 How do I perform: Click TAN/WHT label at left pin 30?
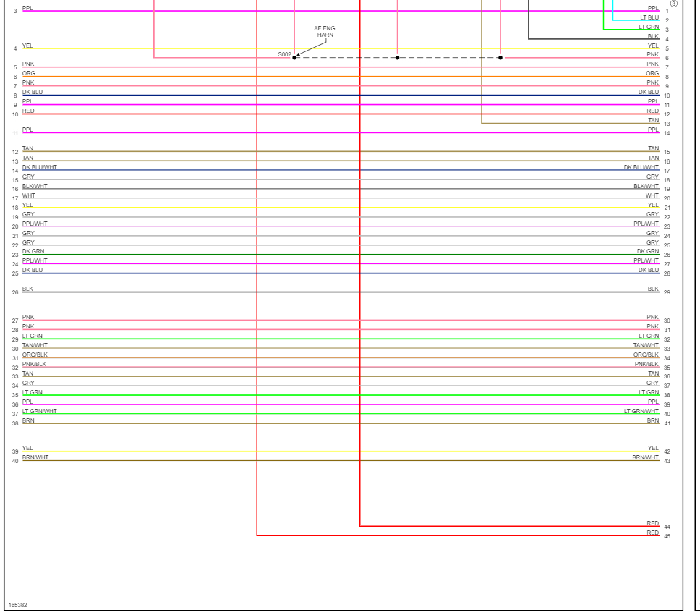tap(35, 345)
